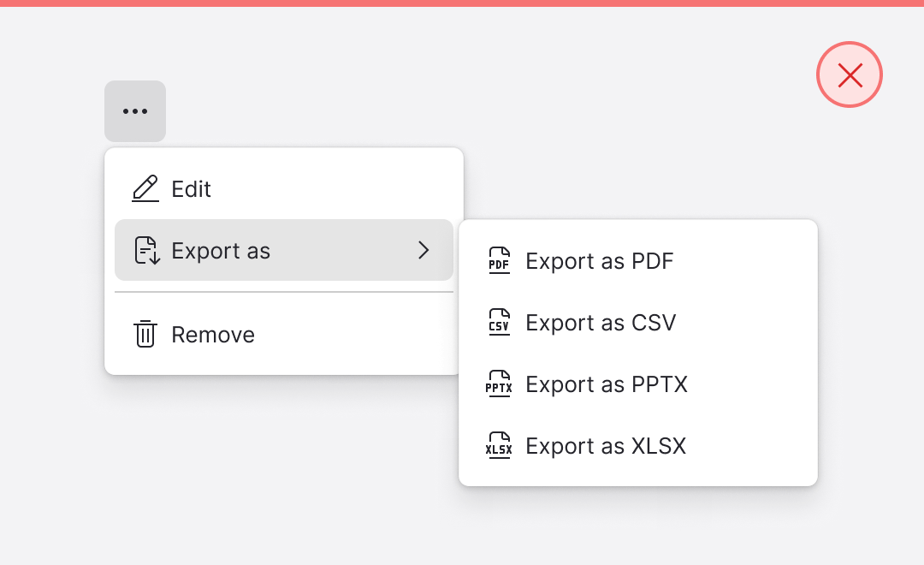
Task: Click the three-dot more options button
Action: [x=135, y=111]
